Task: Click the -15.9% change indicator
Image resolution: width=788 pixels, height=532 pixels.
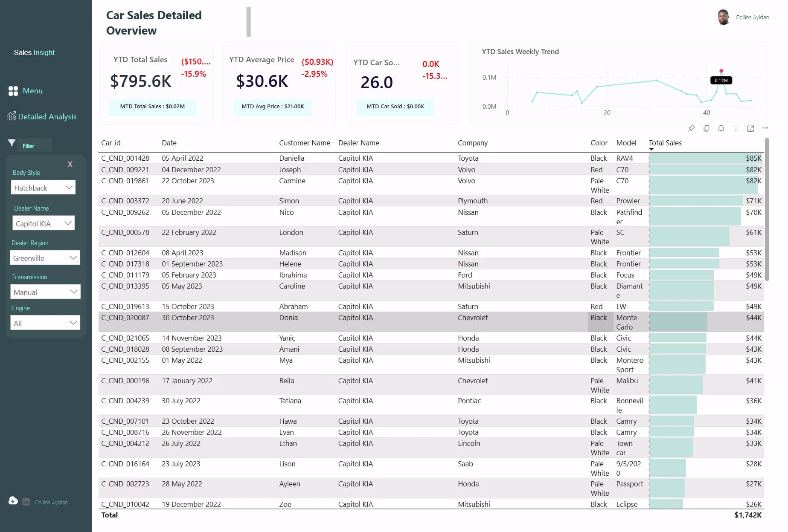Action: (x=193, y=74)
